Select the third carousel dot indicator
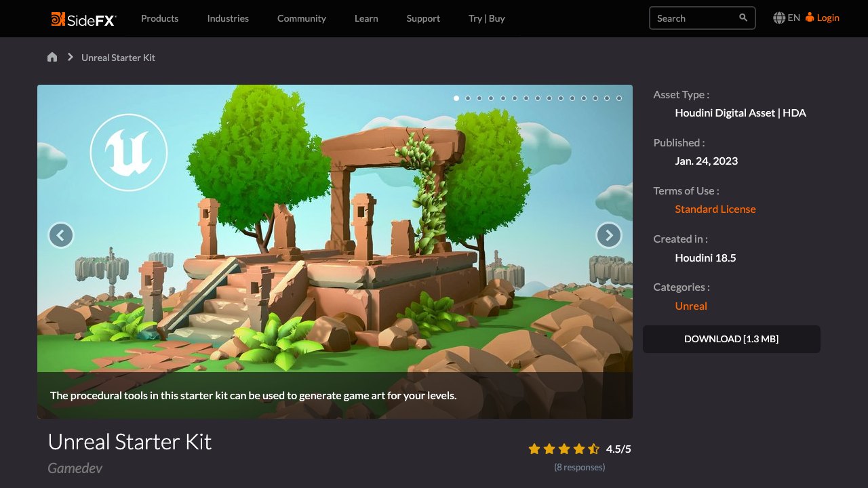The height and width of the screenshot is (488, 868). tap(479, 98)
